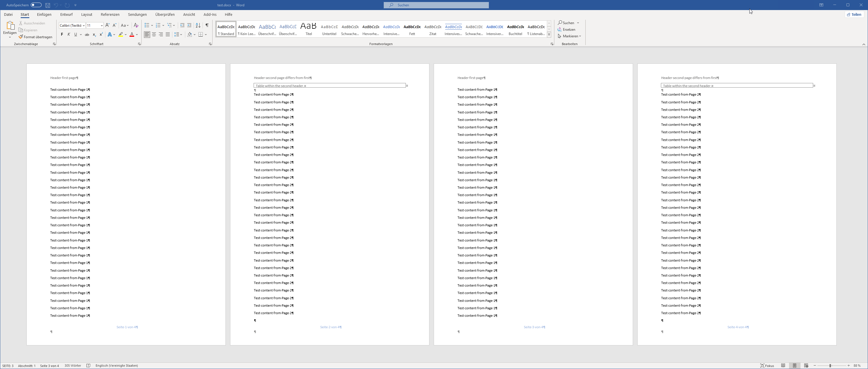The width and height of the screenshot is (868, 369).
Task: Increase indent using ribbon icon
Action: coord(189,25)
